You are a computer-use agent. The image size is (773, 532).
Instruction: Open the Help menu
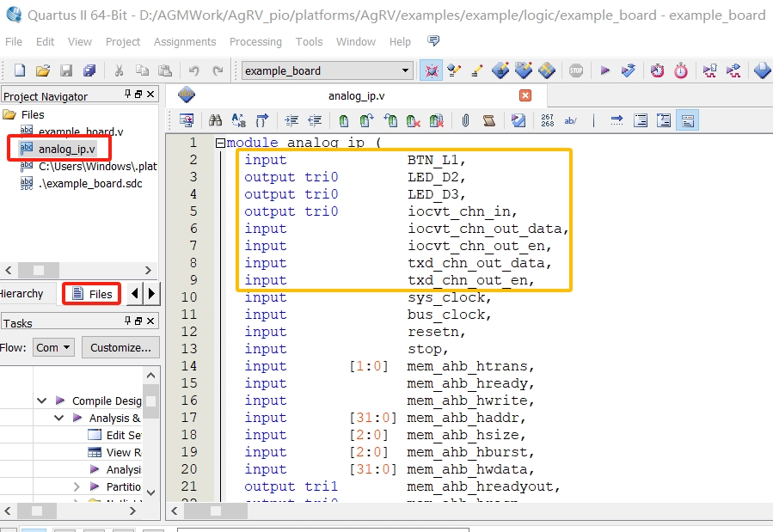point(400,42)
